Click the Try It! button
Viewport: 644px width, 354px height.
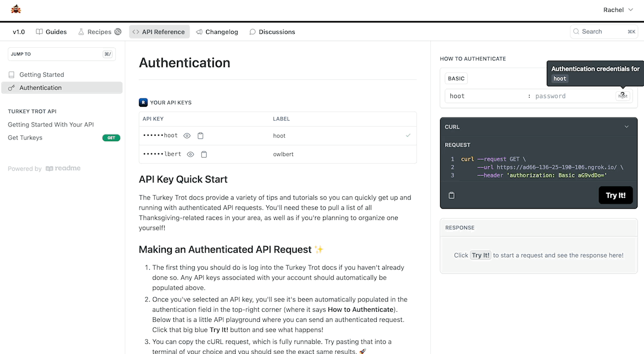pos(616,195)
